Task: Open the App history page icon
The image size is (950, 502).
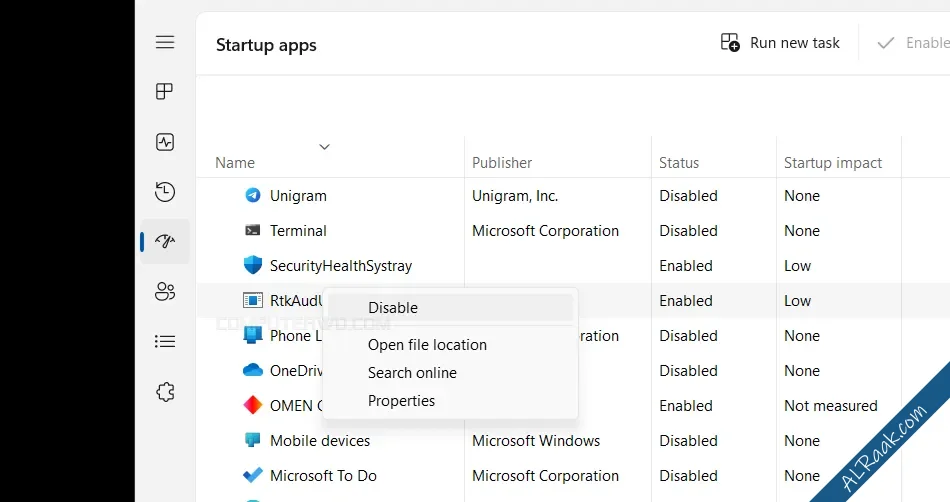Action: (x=165, y=192)
